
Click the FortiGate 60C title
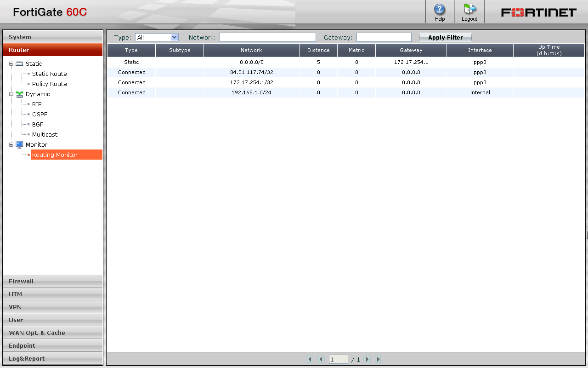point(50,12)
